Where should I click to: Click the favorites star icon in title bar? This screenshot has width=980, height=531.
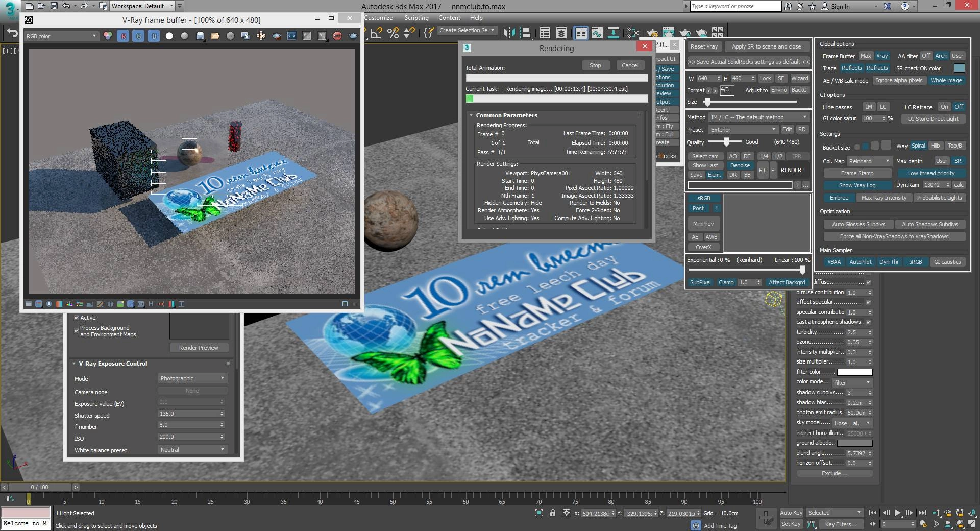812,6
